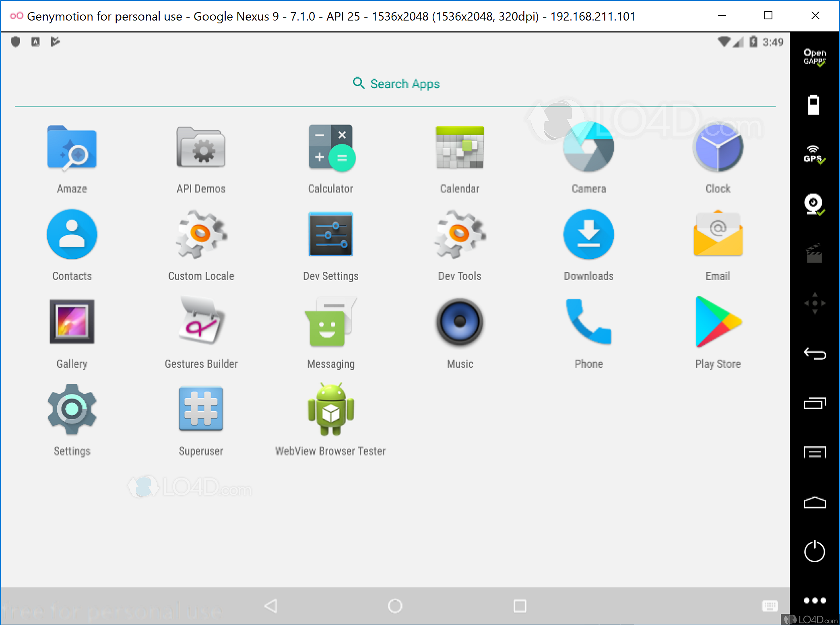
Task: Open WebView Browser Tester app
Action: click(330, 410)
